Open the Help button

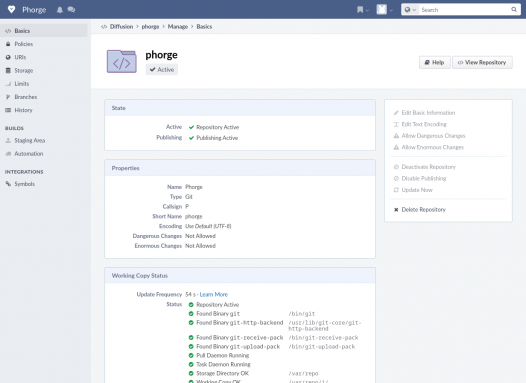coord(434,62)
